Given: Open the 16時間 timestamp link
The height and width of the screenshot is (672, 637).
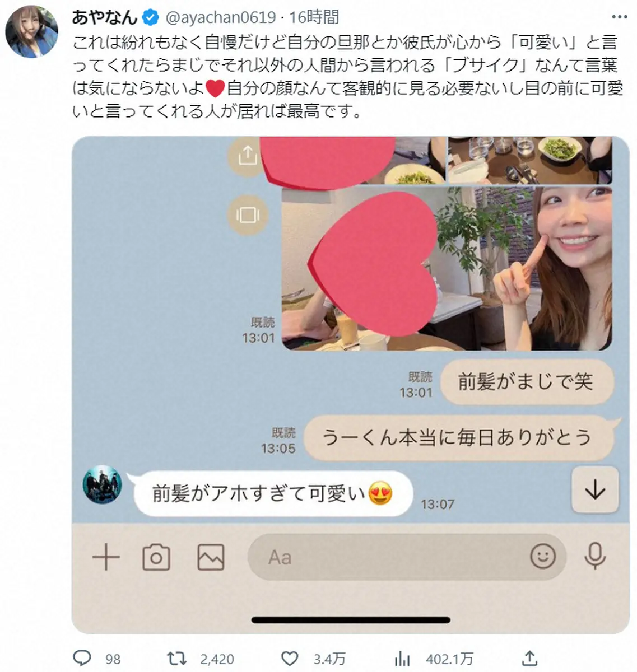Looking at the screenshot, I should (x=314, y=17).
